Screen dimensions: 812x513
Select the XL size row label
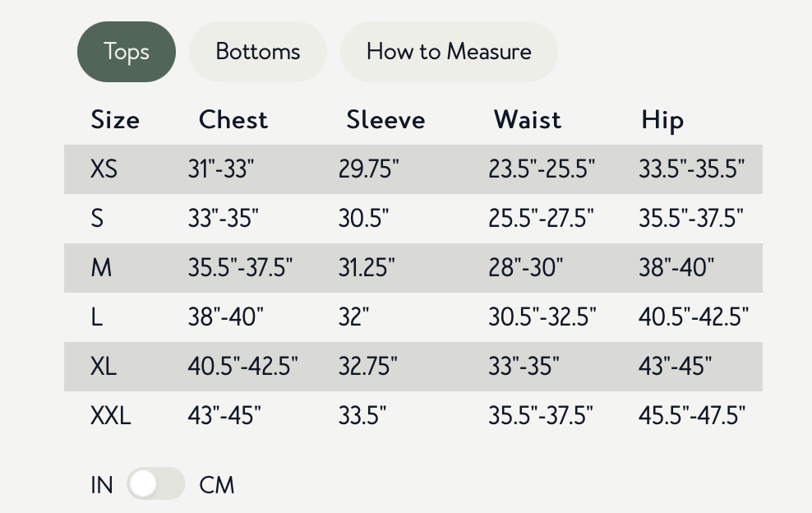104,366
